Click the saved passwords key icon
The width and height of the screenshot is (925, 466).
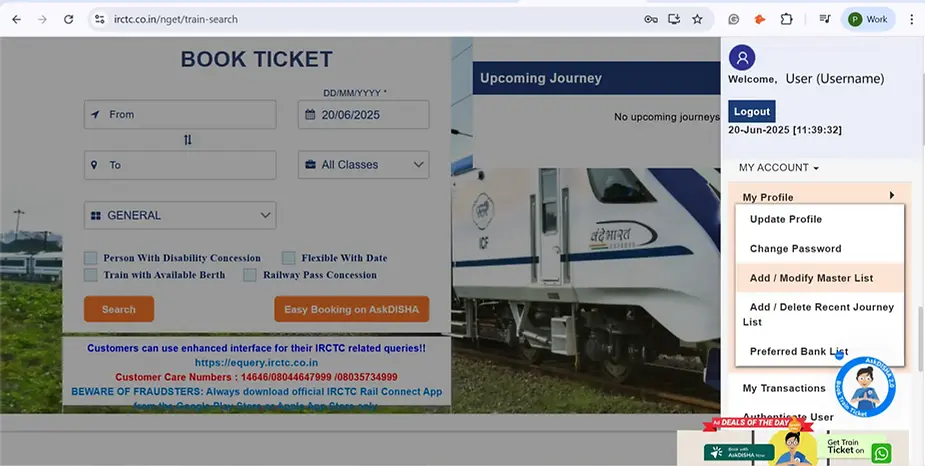point(651,19)
